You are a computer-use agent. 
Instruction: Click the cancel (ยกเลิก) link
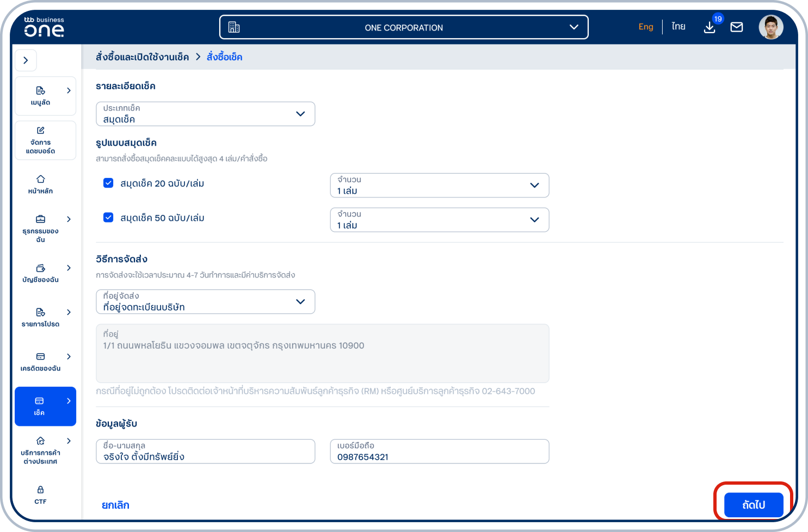click(115, 505)
